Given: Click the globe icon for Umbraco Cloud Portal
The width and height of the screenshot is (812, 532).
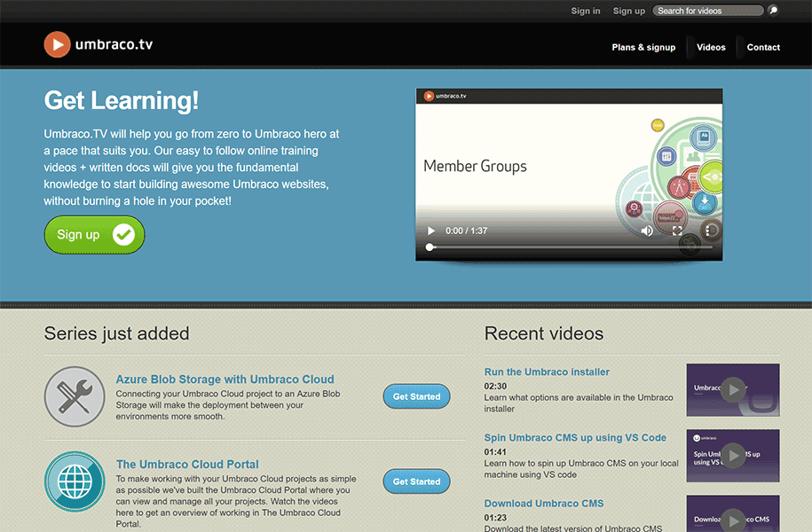Looking at the screenshot, I should click(75, 481).
